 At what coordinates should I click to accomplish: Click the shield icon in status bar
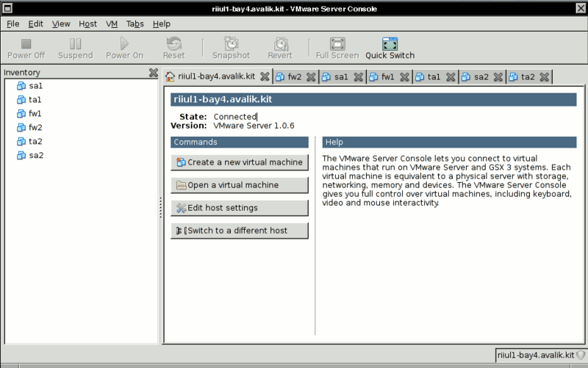pos(581,356)
